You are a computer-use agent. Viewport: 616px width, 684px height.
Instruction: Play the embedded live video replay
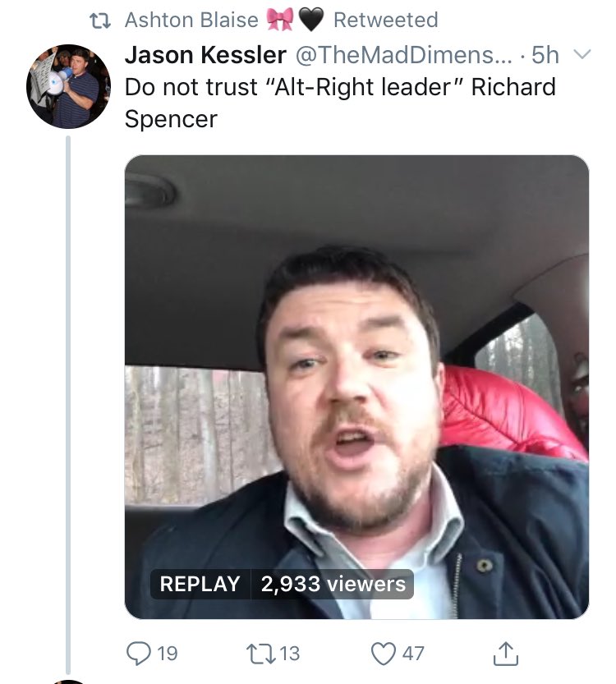tap(356, 387)
